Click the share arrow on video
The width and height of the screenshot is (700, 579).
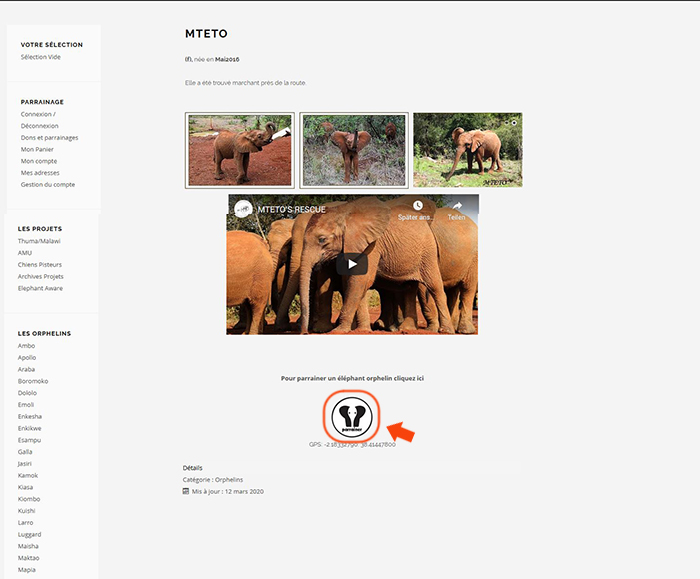pos(457,206)
